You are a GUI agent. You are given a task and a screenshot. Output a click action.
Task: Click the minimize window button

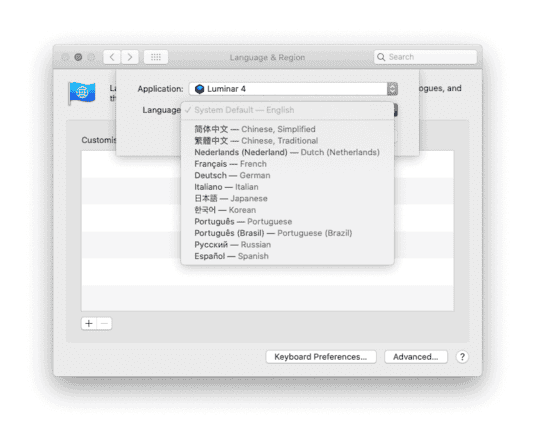pos(78,57)
